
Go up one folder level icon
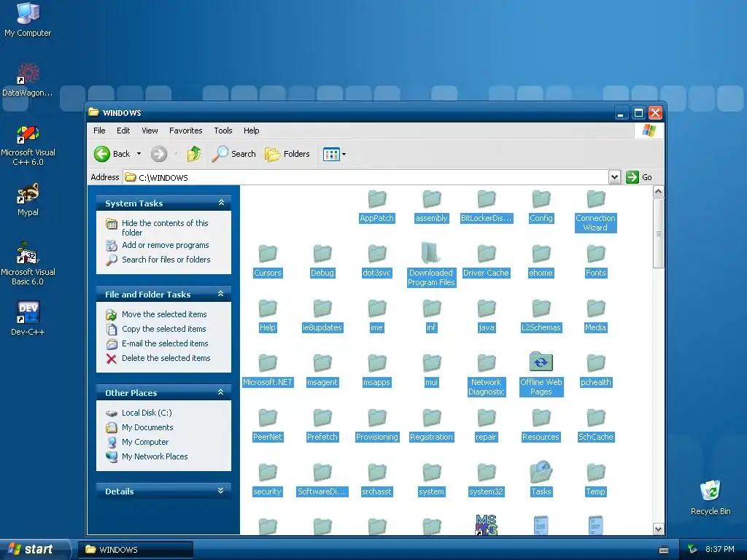[x=193, y=154]
